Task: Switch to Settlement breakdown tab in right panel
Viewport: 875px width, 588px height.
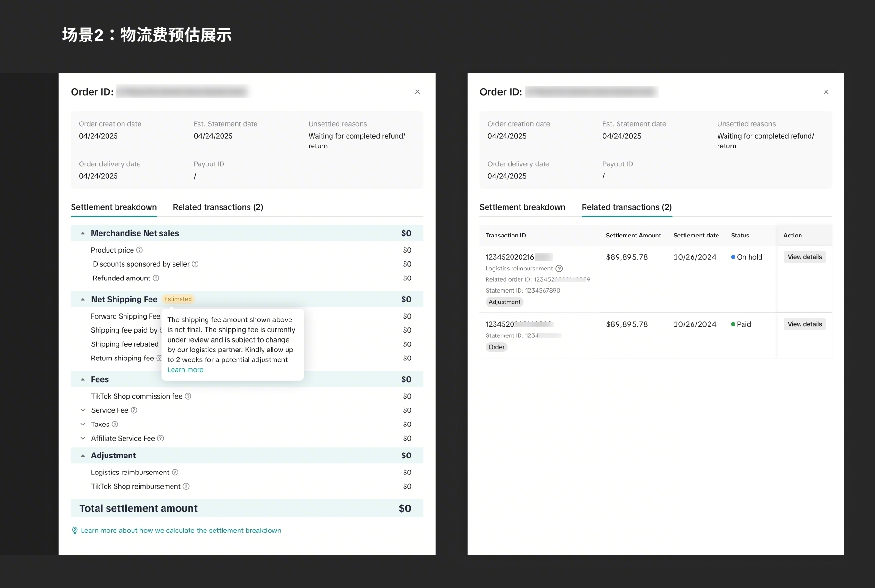Action: (522, 207)
